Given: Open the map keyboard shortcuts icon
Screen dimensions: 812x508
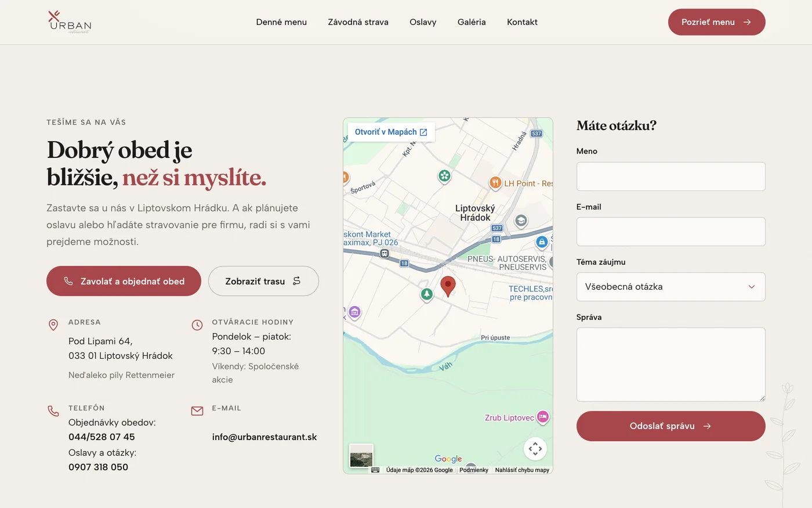Looking at the screenshot, I should [375, 470].
